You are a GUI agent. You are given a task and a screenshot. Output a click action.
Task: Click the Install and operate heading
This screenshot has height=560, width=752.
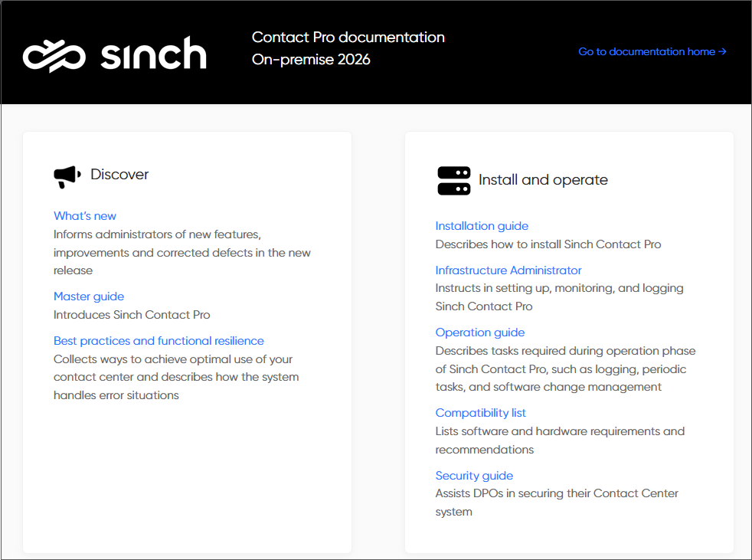pos(543,180)
